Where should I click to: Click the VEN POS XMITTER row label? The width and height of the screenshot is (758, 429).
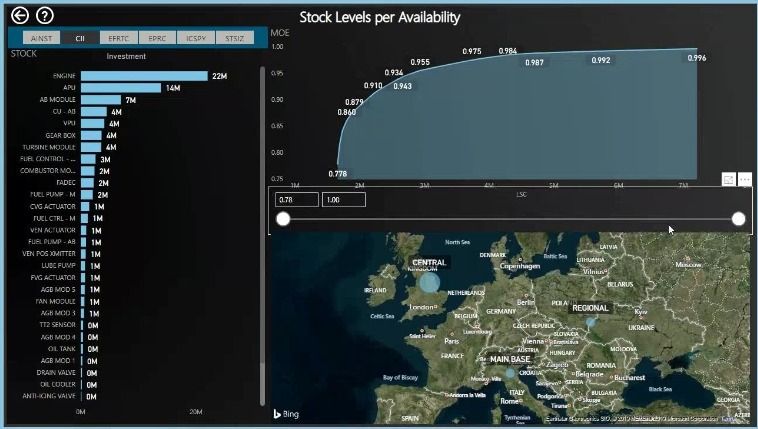click(49, 253)
